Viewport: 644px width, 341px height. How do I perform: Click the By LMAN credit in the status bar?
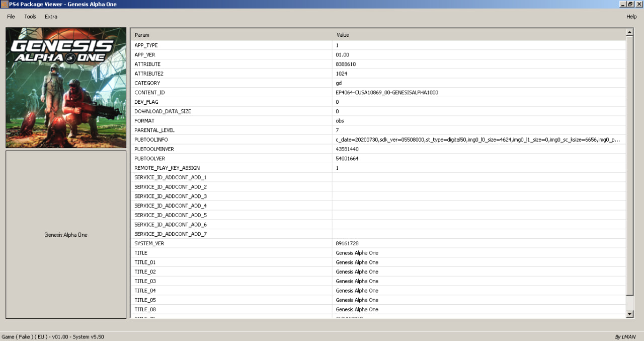tap(625, 337)
